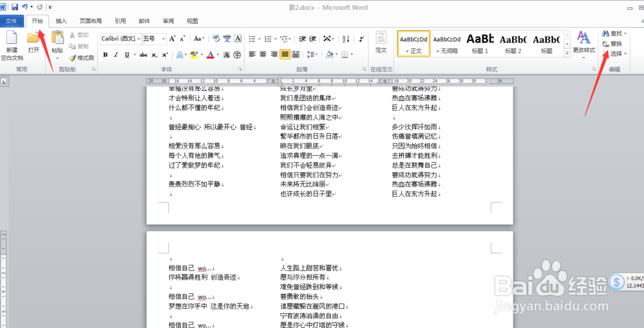Toggle Align Right paragraph alignment

274,54
